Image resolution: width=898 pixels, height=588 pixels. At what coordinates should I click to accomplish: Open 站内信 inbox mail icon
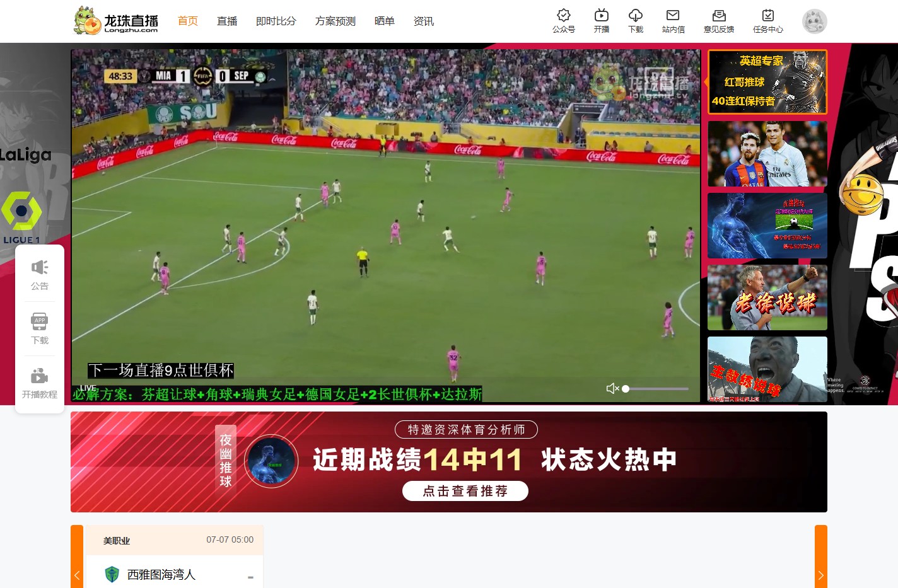673,21
